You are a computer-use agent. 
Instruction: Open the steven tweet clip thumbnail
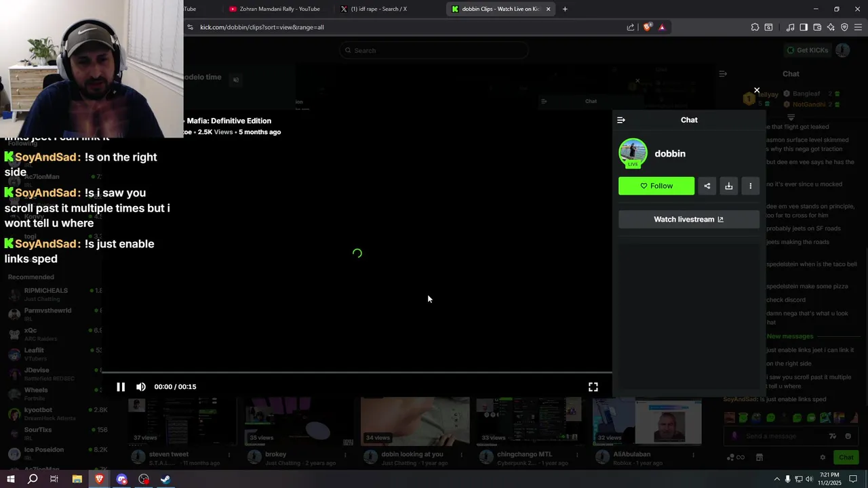(183, 422)
